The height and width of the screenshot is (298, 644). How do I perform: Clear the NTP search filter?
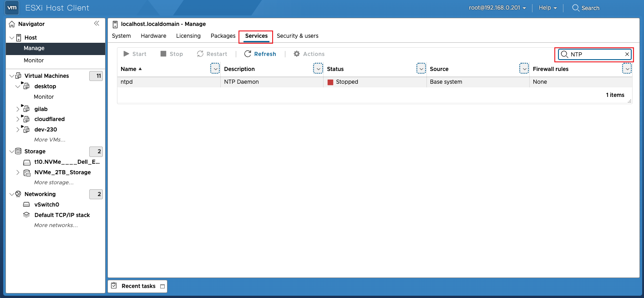pos(627,55)
